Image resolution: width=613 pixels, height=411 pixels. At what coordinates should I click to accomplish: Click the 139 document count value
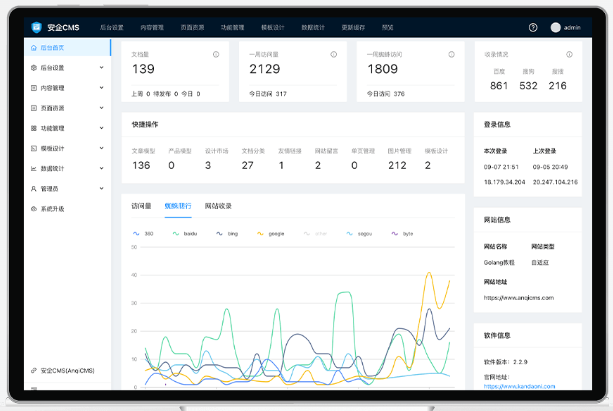[143, 69]
